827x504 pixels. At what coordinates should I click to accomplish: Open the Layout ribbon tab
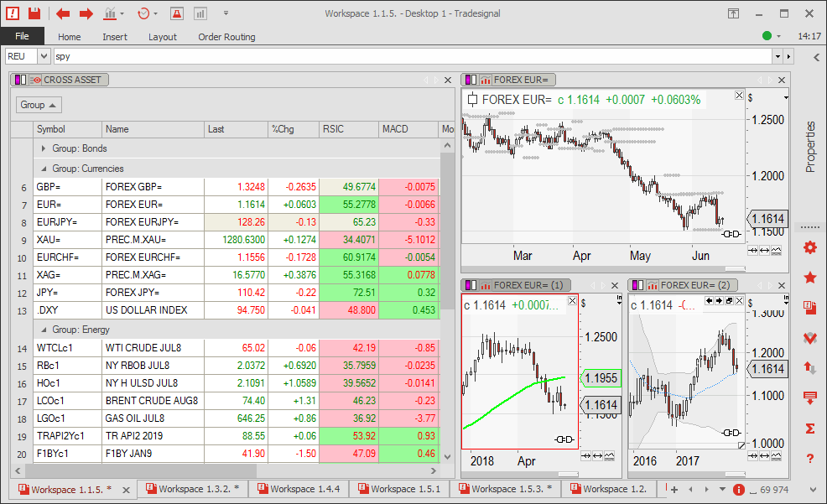coord(163,37)
